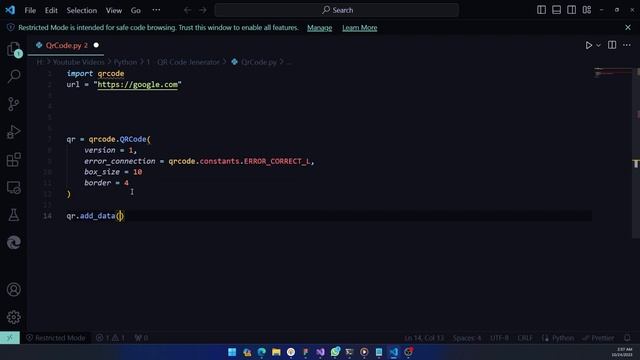Open the Go menu

[x=136, y=10]
